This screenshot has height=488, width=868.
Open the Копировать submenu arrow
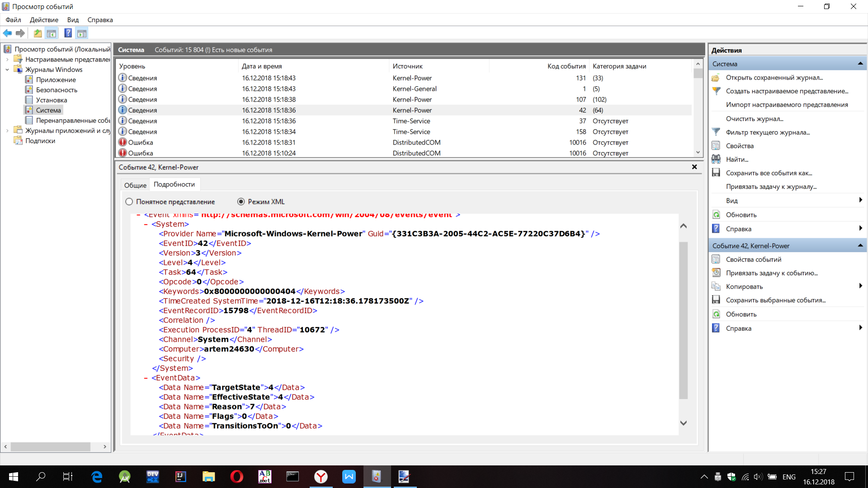(860, 286)
